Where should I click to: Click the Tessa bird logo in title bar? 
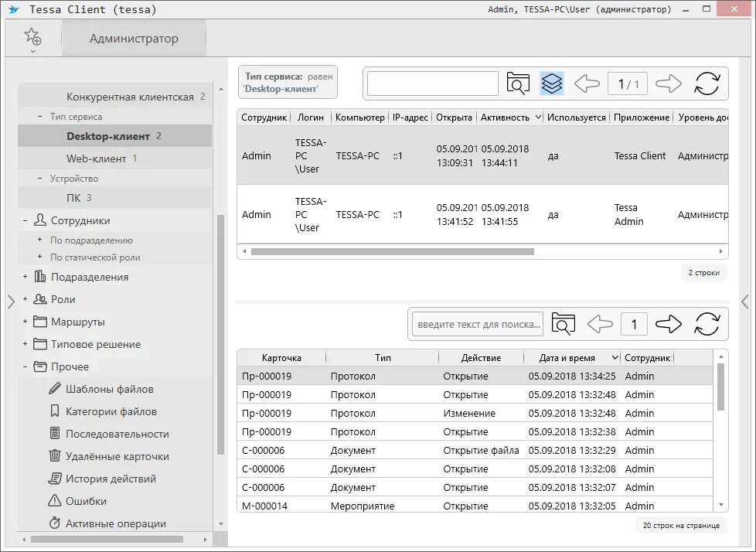click(x=13, y=9)
